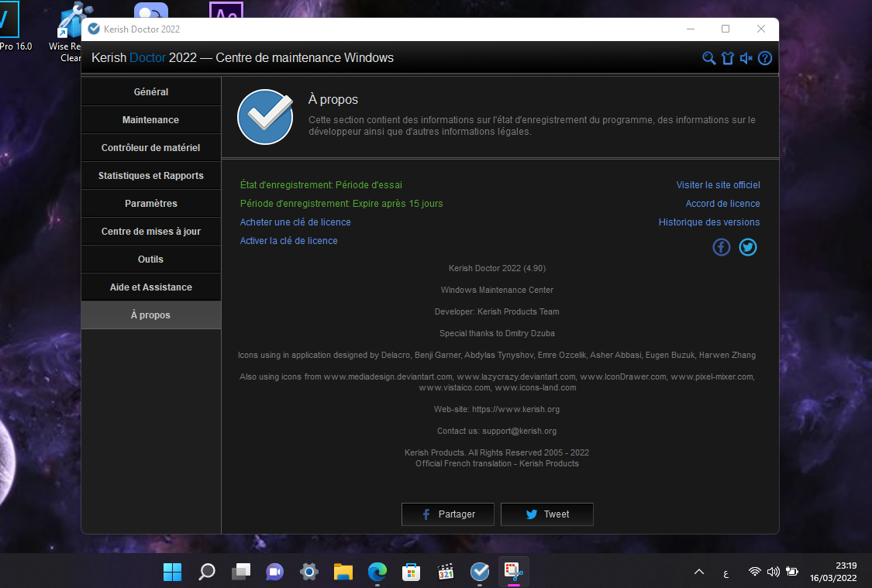This screenshot has width=872, height=588.
Task: Open Settings gear icon on taskbar
Action: coord(308,571)
